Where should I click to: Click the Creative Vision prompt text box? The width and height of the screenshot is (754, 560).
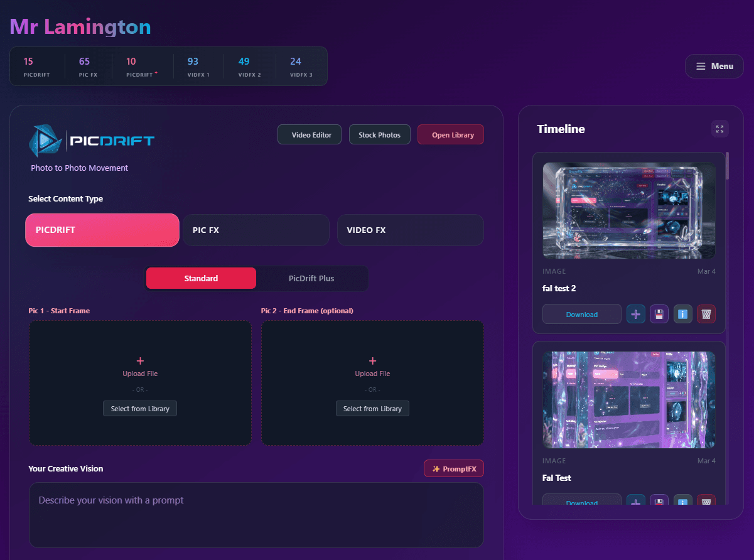coord(256,515)
